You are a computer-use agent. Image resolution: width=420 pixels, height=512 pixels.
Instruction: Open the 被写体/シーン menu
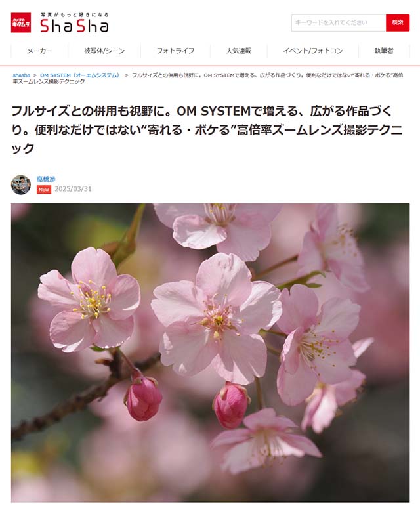pos(104,51)
